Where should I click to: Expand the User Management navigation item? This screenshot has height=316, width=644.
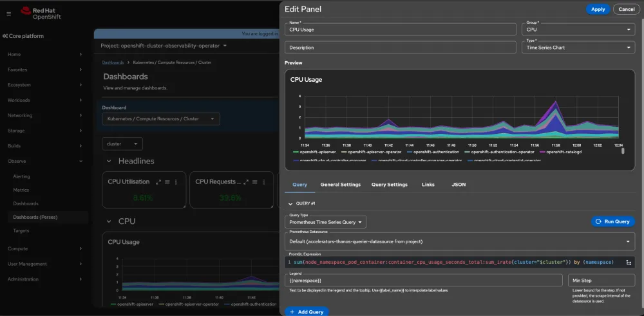[44, 264]
